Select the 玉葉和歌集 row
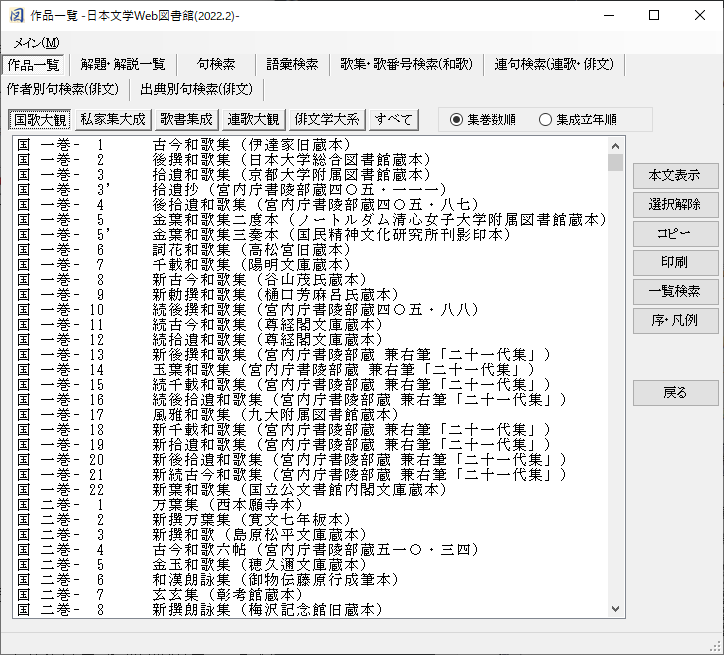 310,370
